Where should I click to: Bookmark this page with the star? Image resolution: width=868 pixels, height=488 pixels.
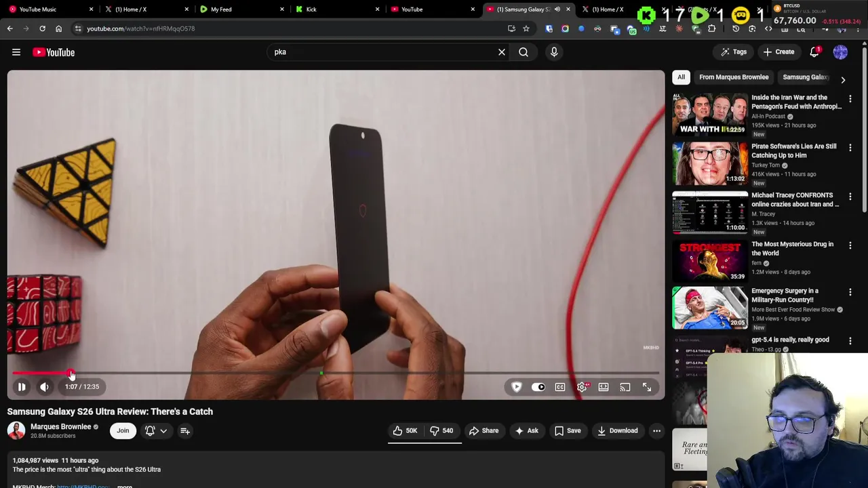[526, 28]
